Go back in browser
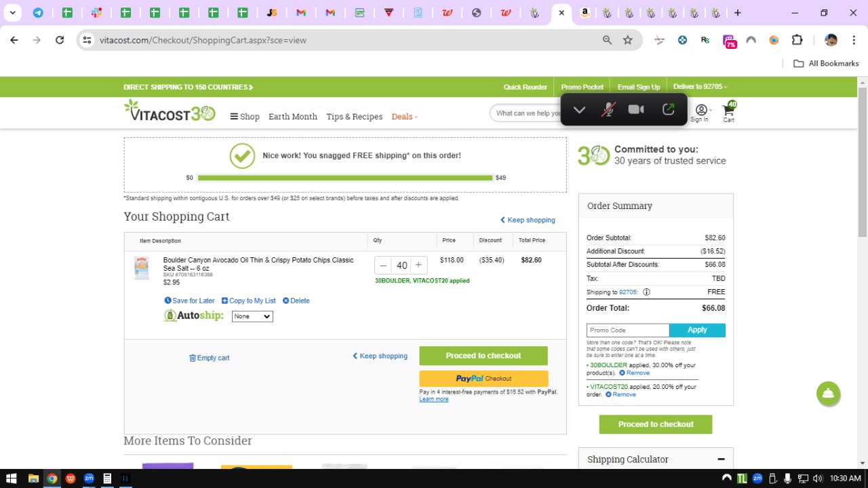Screen dimensions: 868x488 point(14,40)
